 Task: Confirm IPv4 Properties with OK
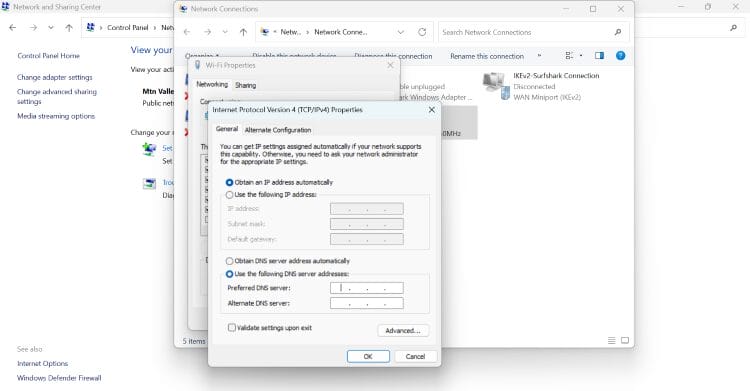[368, 357]
